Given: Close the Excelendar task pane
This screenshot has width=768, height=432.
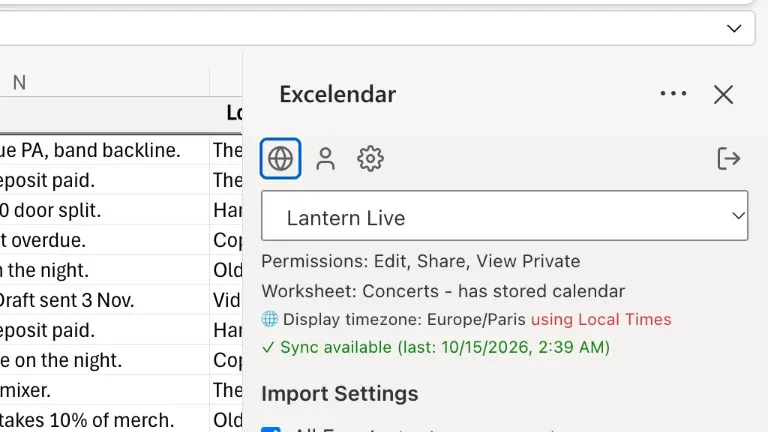Looking at the screenshot, I should [x=723, y=95].
